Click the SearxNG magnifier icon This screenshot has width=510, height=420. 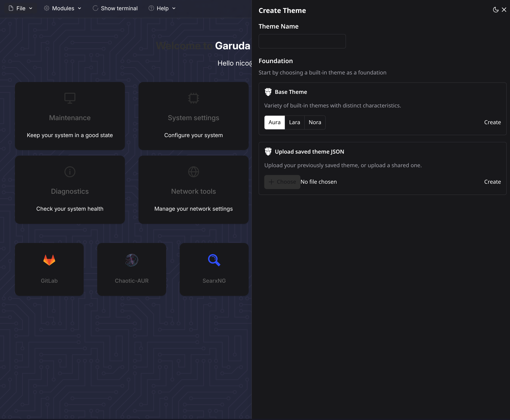tap(214, 260)
